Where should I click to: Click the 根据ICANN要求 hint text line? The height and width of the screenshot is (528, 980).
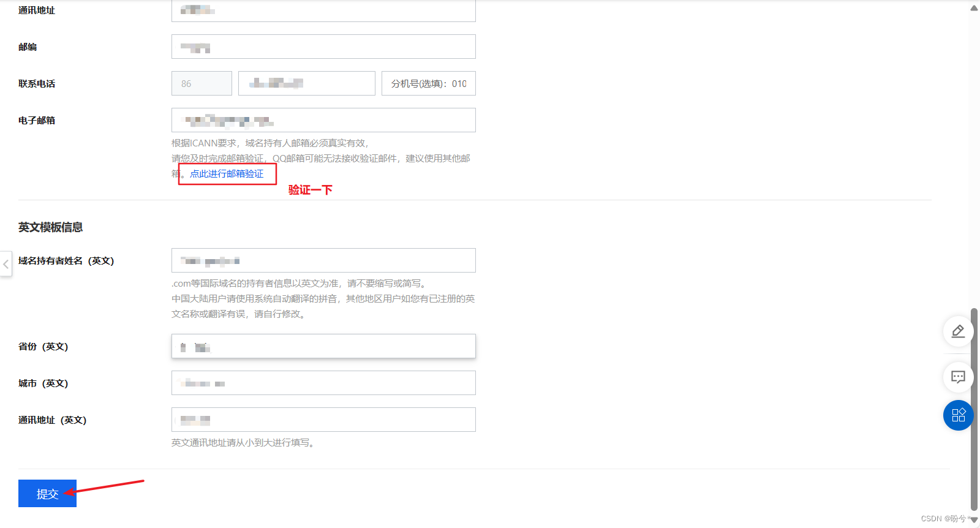pos(270,143)
